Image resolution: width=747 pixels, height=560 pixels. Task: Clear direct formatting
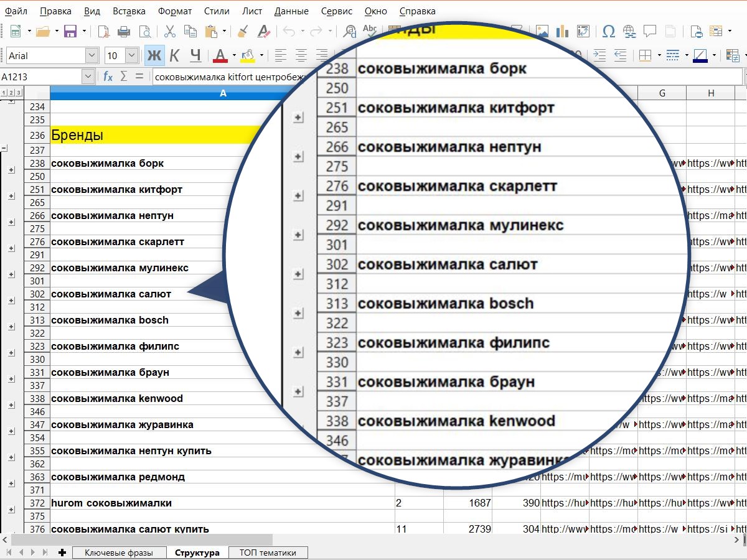coord(264,31)
